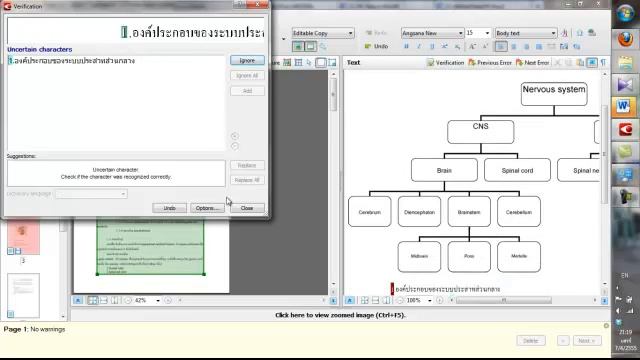The width and height of the screenshot is (640, 360).
Task: Zoom out in the text pane
Action: point(400,300)
